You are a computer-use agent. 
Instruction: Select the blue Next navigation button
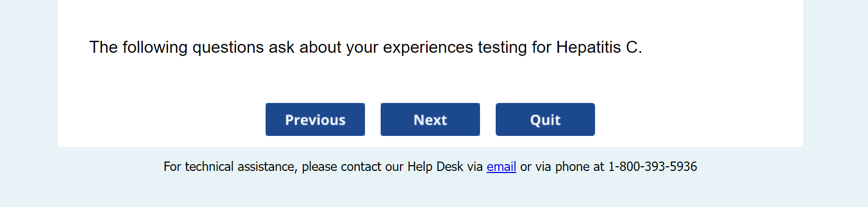tap(430, 120)
